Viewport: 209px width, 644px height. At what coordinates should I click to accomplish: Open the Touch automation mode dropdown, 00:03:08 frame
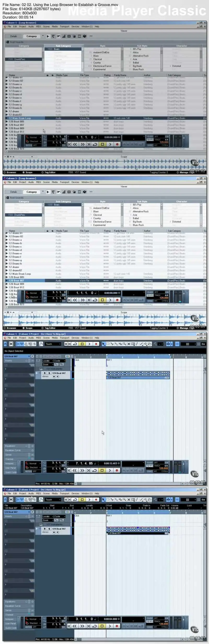tap(53, 344)
